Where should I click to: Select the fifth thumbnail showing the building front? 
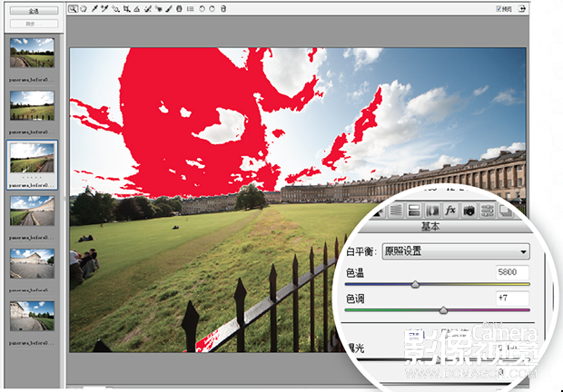point(33,264)
